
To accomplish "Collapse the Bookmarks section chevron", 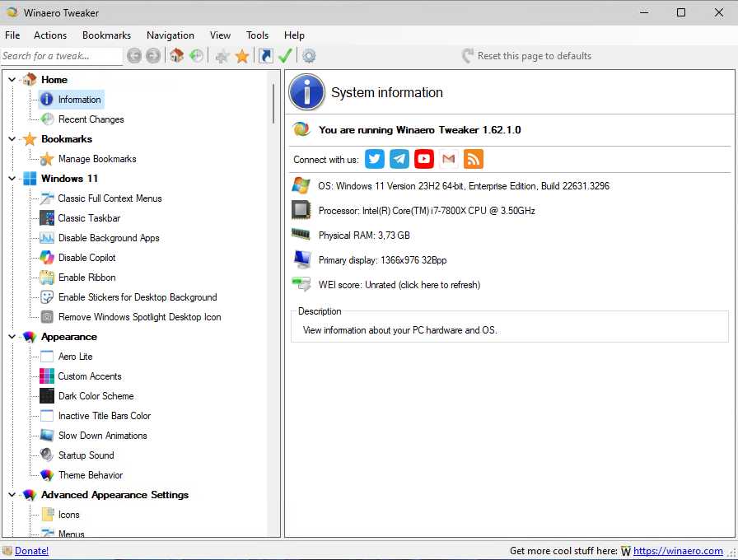I will click(12, 138).
